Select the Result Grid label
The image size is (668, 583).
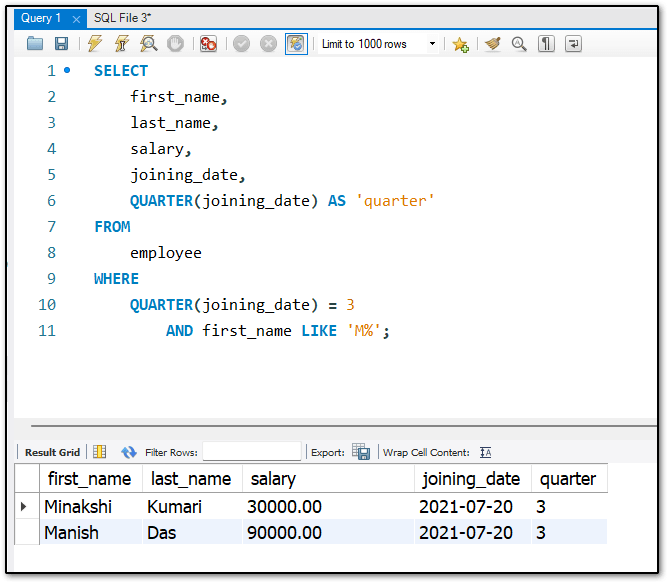[x=52, y=453]
